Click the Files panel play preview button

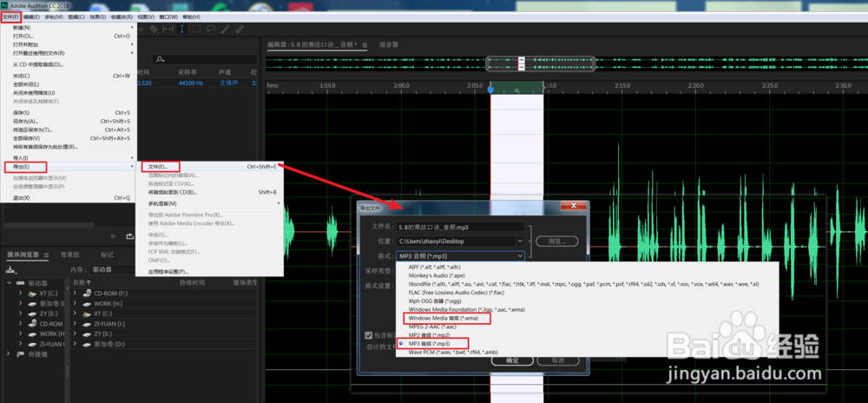[x=114, y=236]
